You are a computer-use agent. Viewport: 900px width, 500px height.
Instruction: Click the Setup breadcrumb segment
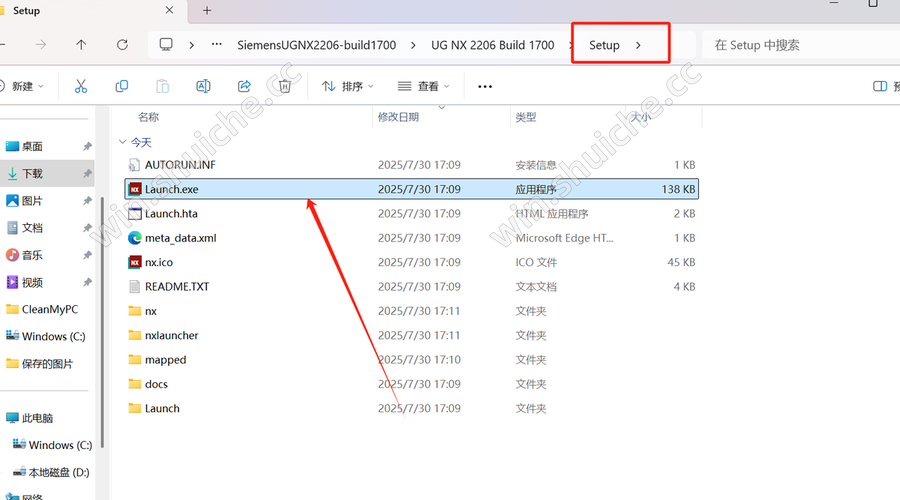point(604,45)
